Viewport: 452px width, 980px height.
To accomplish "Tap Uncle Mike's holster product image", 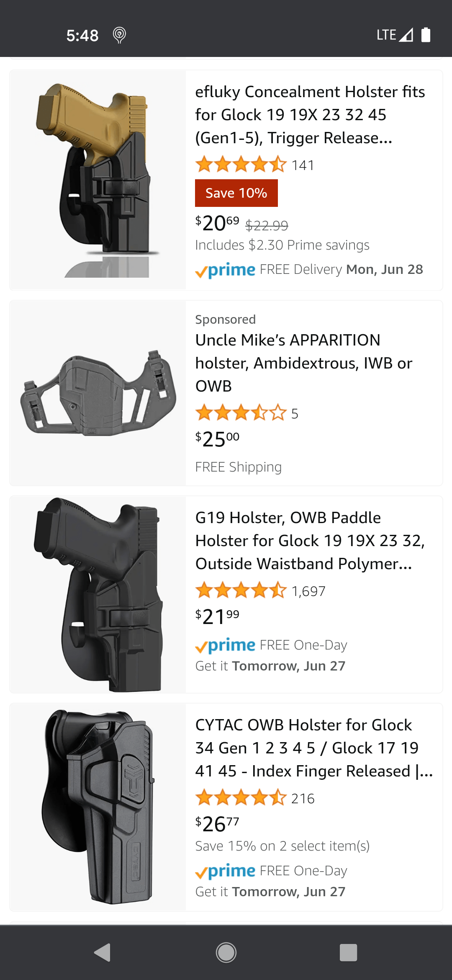I will coord(97,394).
